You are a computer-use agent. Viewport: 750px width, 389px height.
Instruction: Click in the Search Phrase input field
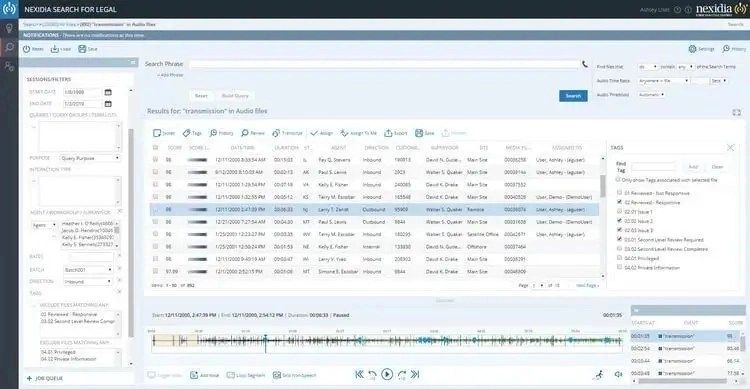coord(384,64)
